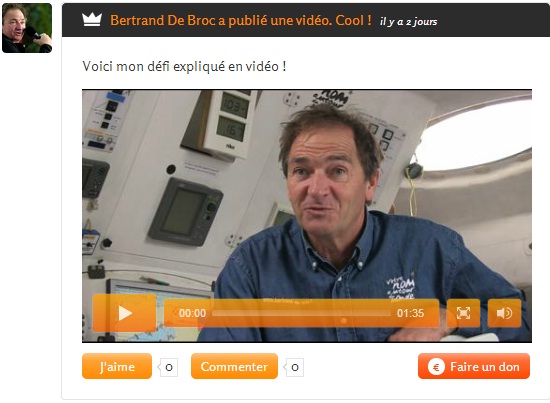Click the white crown icon in the header
The width and height of the screenshot is (550, 403).
click(x=92, y=20)
